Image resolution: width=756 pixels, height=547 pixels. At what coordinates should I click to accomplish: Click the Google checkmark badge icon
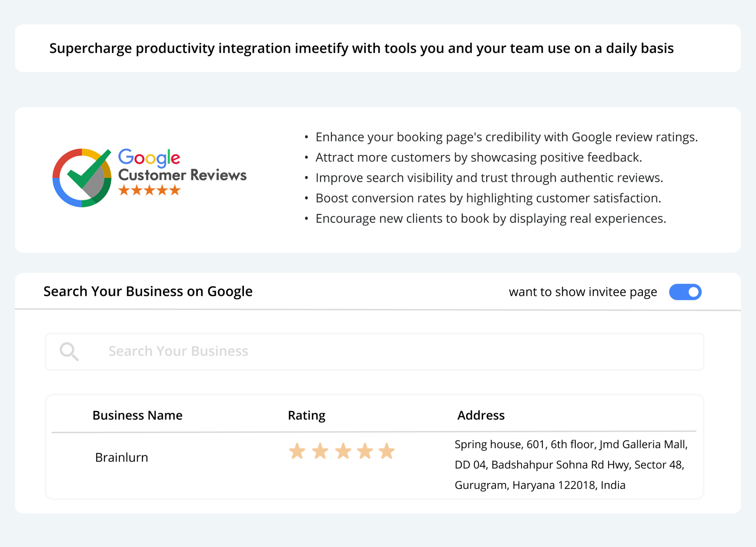(82, 178)
